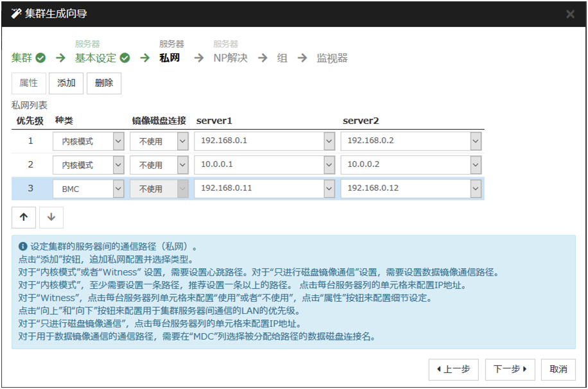Click the green checkmark beside 集群

pos(40,58)
